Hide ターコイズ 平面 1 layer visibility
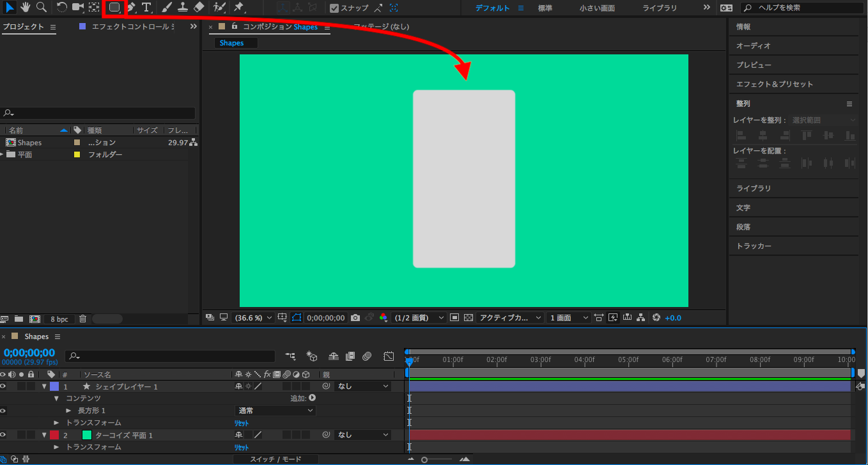This screenshot has height=465, width=868. [3, 435]
